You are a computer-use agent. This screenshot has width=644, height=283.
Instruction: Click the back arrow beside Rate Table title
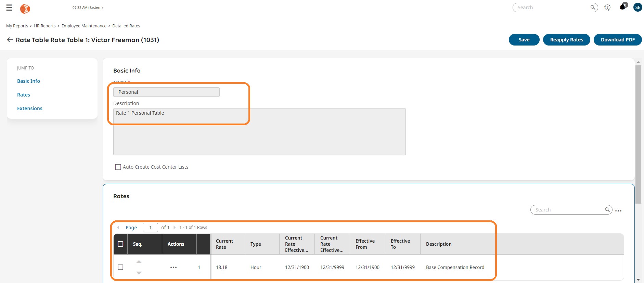pyautogui.click(x=10, y=40)
